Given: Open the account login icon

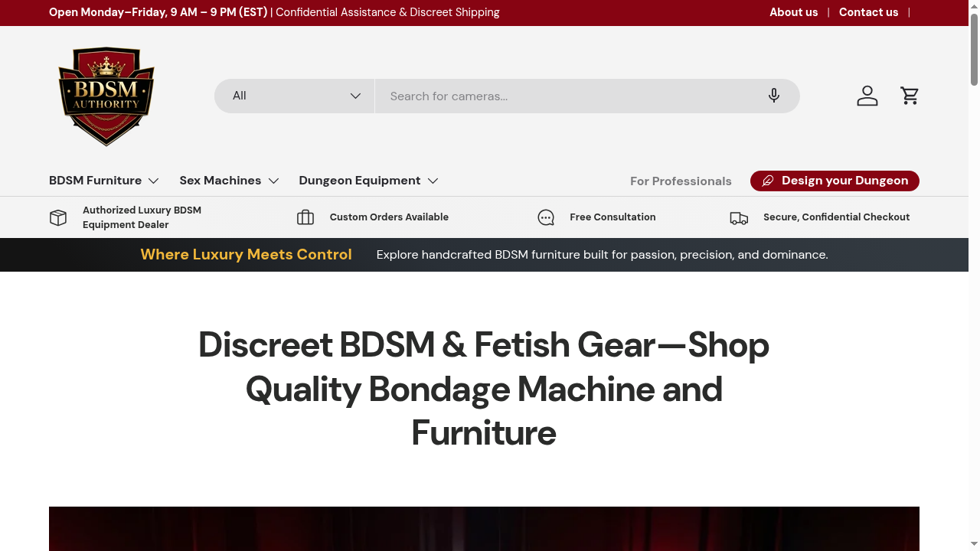Looking at the screenshot, I should click(x=867, y=96).
